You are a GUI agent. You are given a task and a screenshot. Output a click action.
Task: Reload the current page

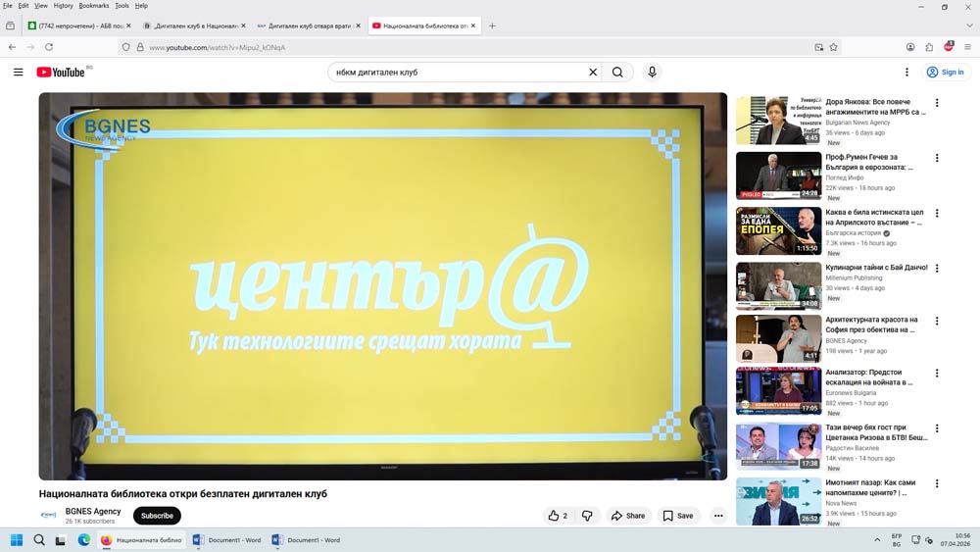pyautogui.click(x=49, y=47)
